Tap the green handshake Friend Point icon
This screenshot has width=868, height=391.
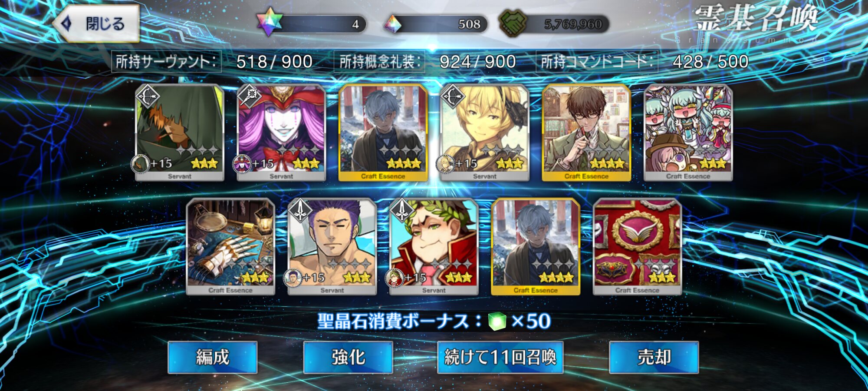[513, 23]
